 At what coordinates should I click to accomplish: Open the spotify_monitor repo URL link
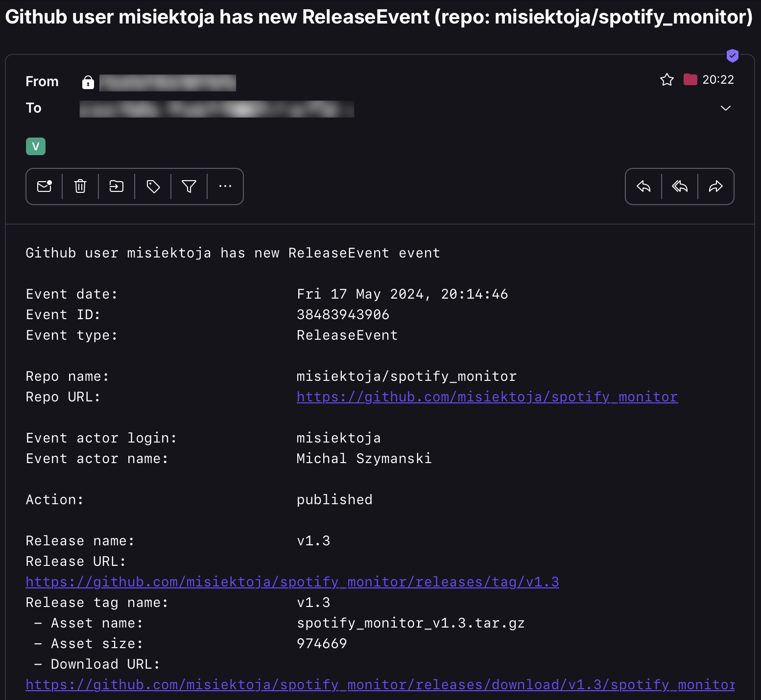487,397
